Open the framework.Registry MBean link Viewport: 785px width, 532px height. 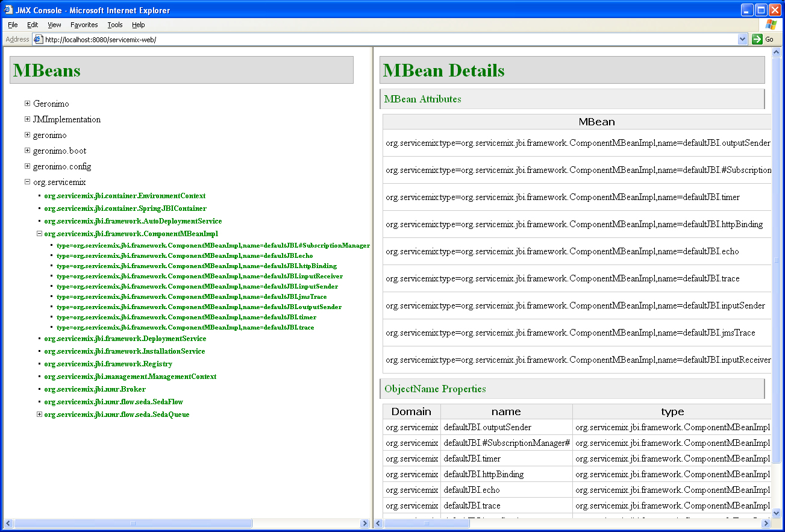(108, 364)
